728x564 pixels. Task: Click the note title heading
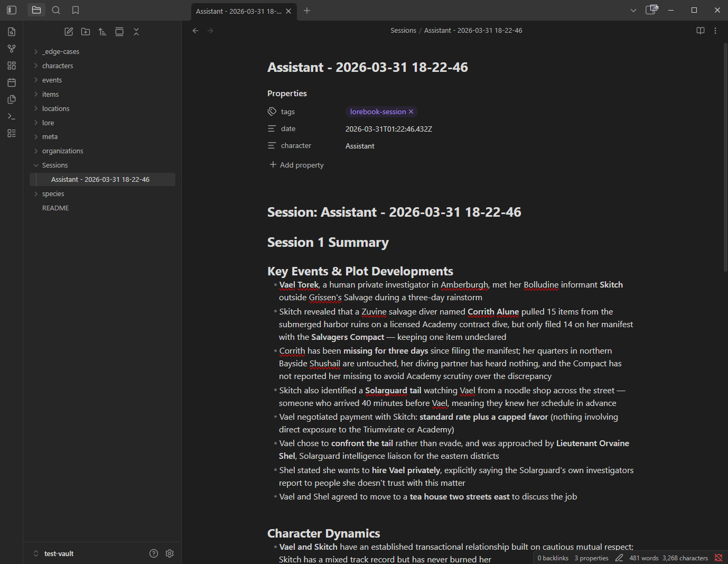point(368,67)
